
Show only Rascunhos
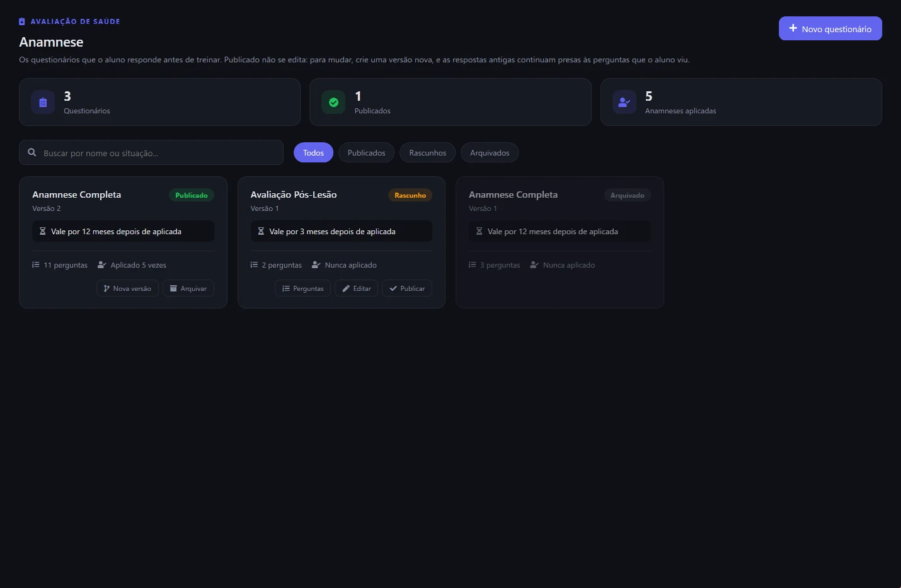(428, 152)
